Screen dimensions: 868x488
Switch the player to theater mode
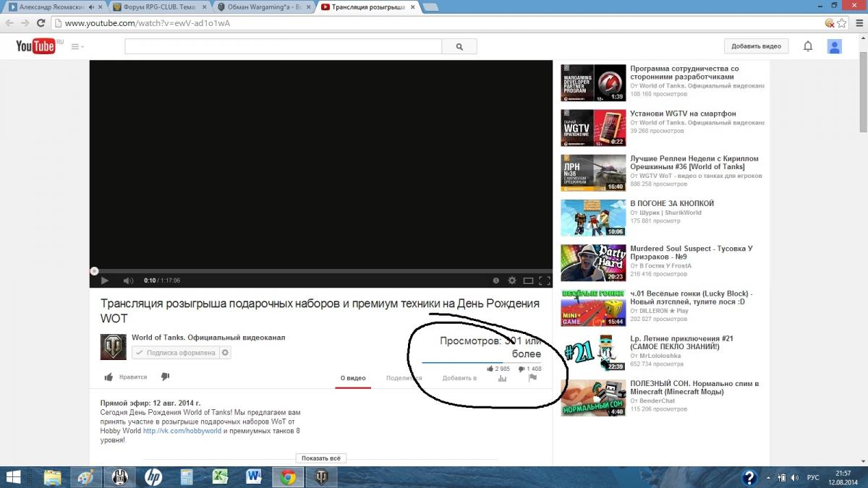528,281
